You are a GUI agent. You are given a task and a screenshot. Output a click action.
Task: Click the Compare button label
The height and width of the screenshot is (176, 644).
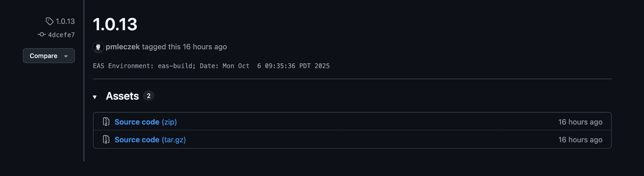pos(43,56)
